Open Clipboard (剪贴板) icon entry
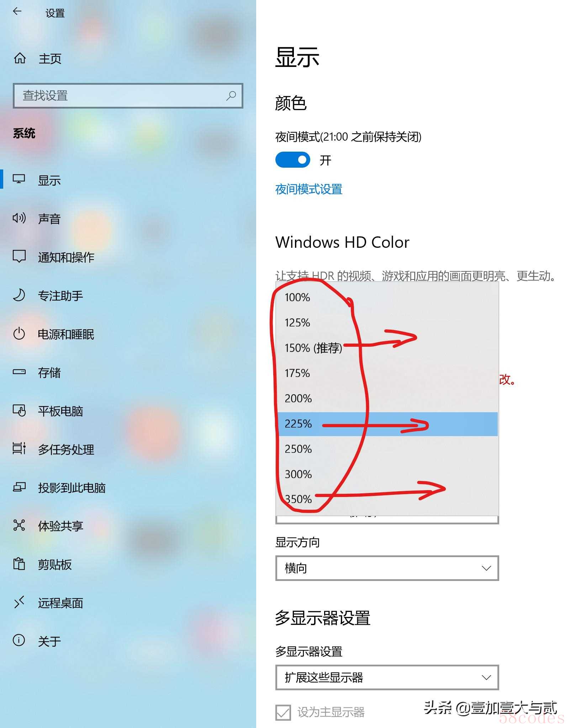The width and height of the screenshot is (570, 728). pos(19,564)
